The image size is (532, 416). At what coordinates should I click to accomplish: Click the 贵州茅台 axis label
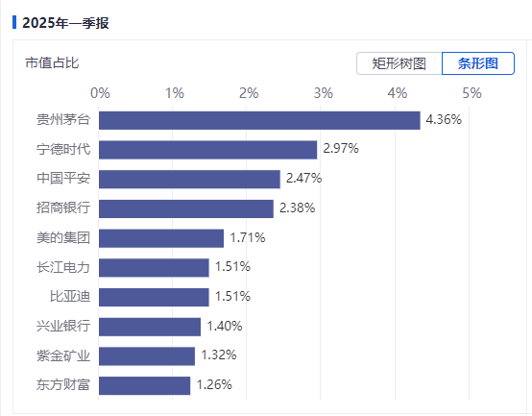(63, 120)
